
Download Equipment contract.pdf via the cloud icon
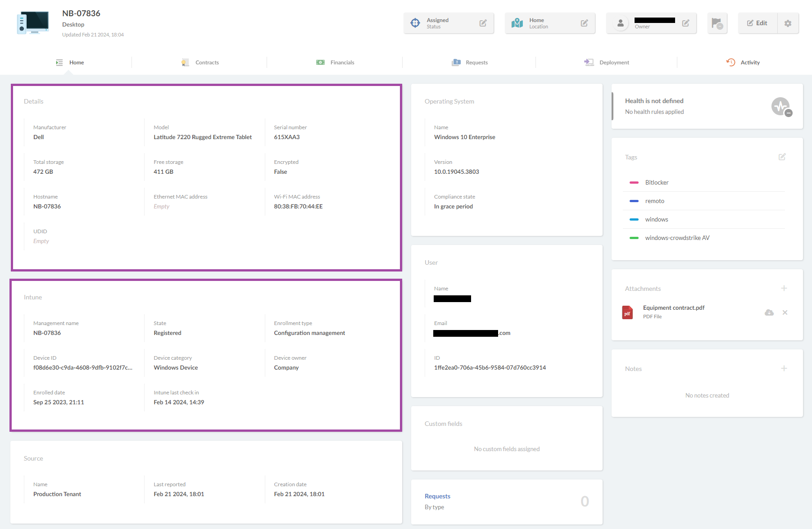[x=768, y=312]
